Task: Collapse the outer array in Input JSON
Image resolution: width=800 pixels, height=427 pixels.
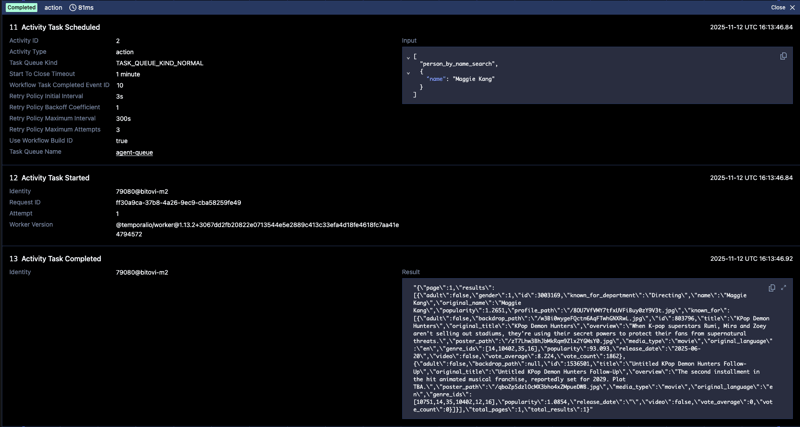Action: 408,58
